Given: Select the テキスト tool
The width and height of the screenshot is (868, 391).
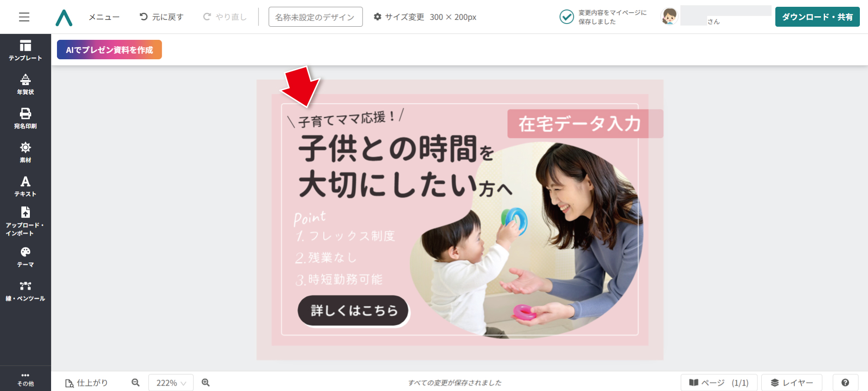Looking at the screenshot, I should [x=25, y=186].
